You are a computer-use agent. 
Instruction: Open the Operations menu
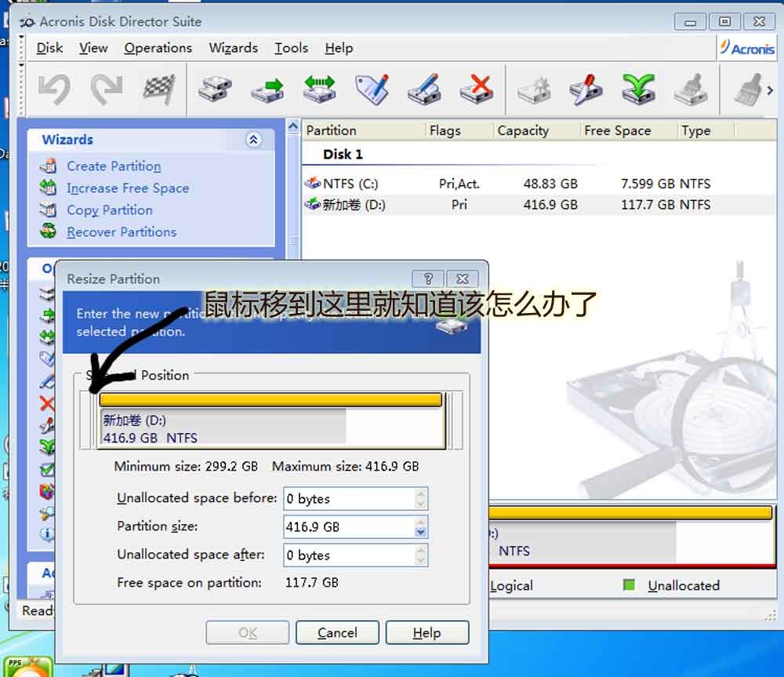(x=158, y=48)
